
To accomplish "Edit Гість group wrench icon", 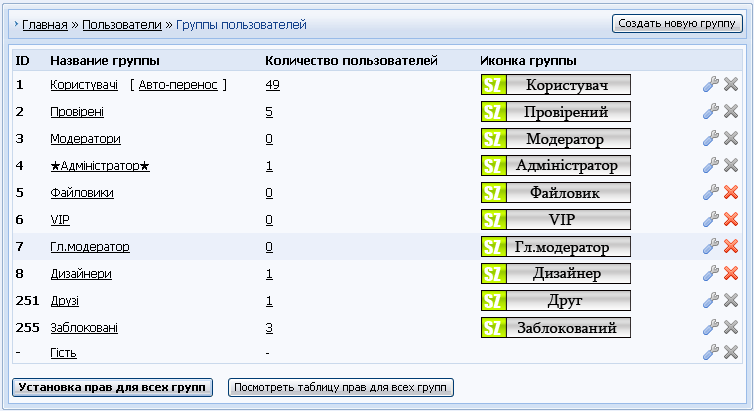I will point(711,352).
